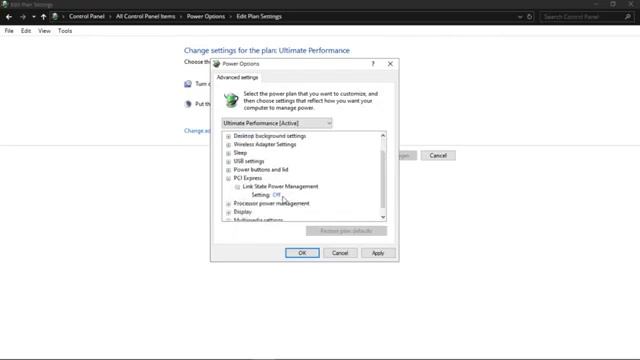Open the Edit menu

(x=26, y=31)
